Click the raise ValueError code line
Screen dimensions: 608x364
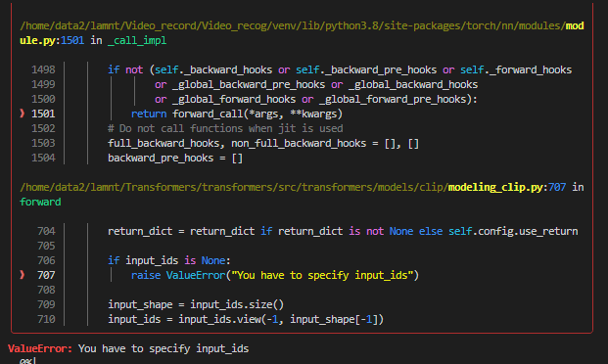275,275
